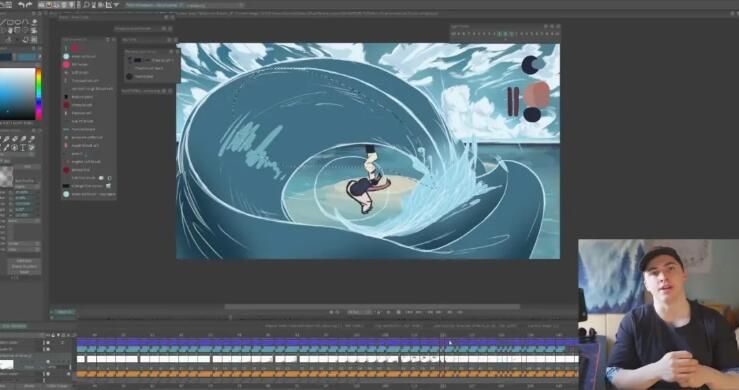Select the rectangle shape tool icon

(10, 22)
